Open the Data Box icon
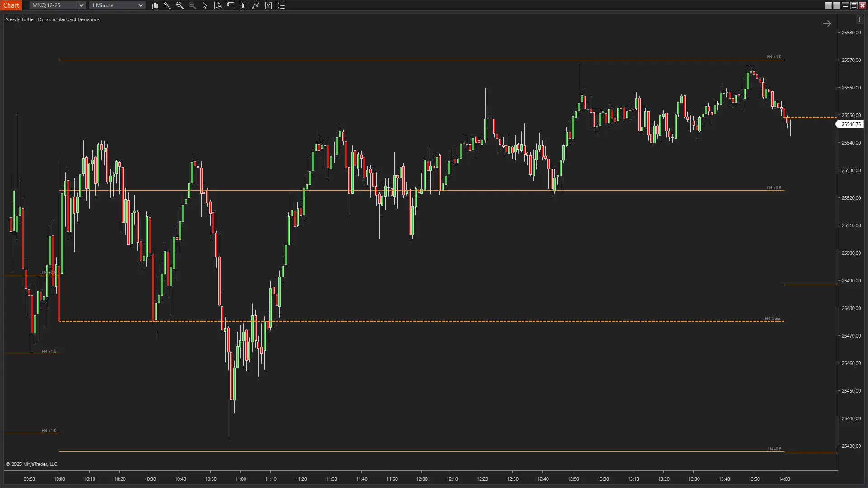This screenshot has height=488, width=868. 217,5
